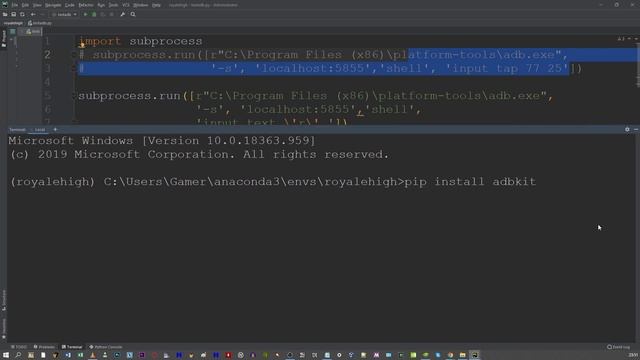Click royalehigh breadcrumb in navigation bar

point(13,23)
